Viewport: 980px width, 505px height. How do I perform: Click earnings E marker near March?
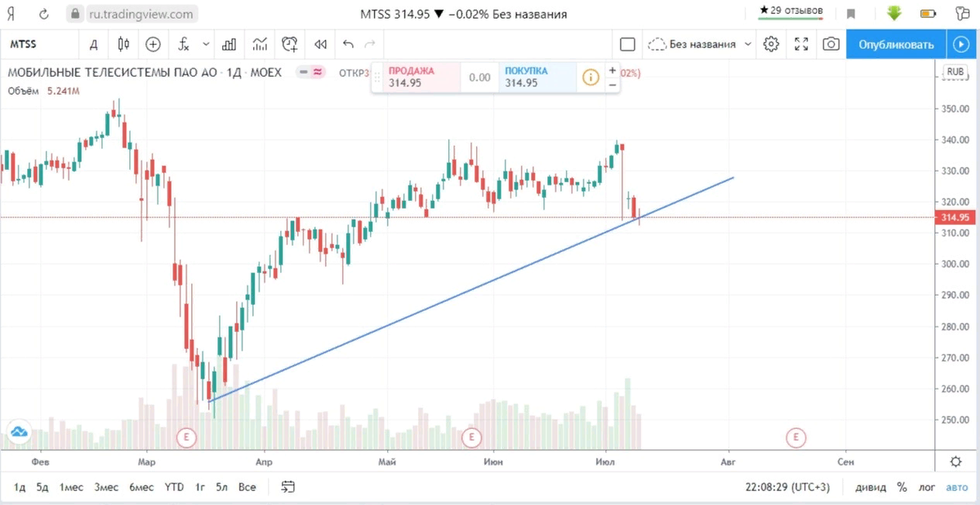click(187, 437)
